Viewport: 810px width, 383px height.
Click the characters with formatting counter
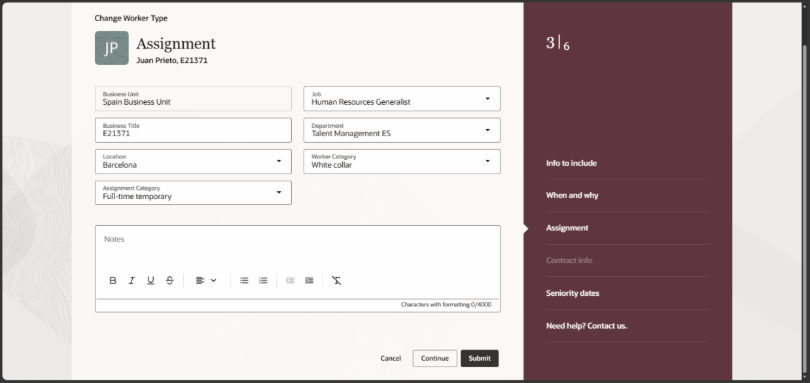coord(446,305)
